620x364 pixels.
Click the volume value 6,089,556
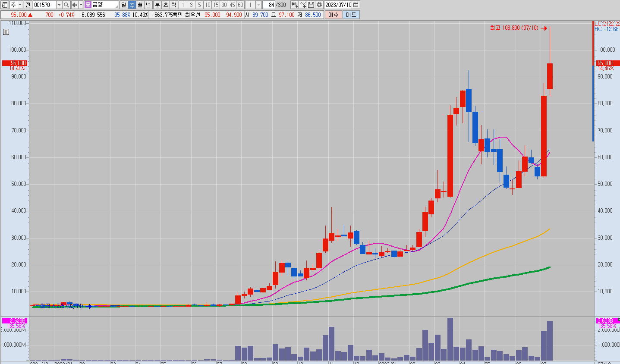click(93, 15)
